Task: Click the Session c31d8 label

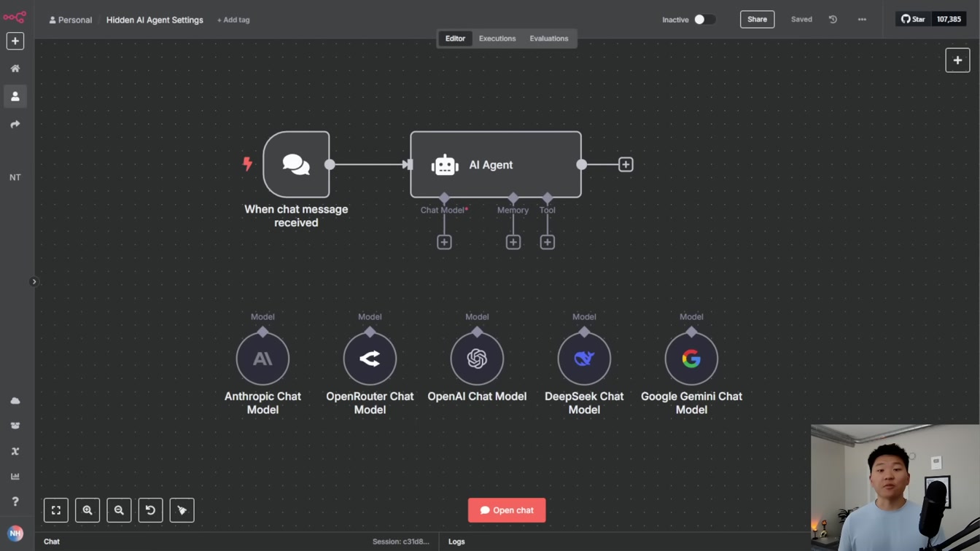Action: tap(401, 542)
